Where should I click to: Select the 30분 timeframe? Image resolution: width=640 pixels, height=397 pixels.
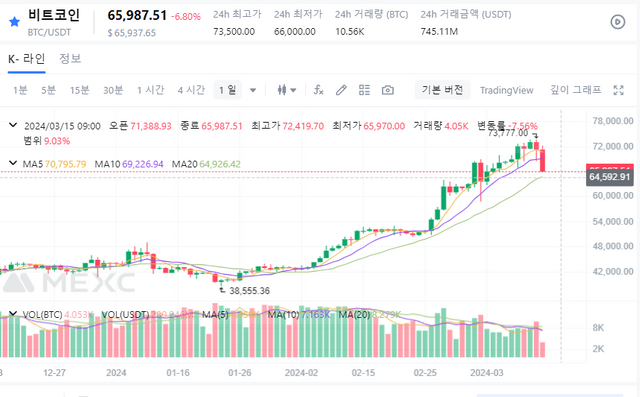[113, 90]
